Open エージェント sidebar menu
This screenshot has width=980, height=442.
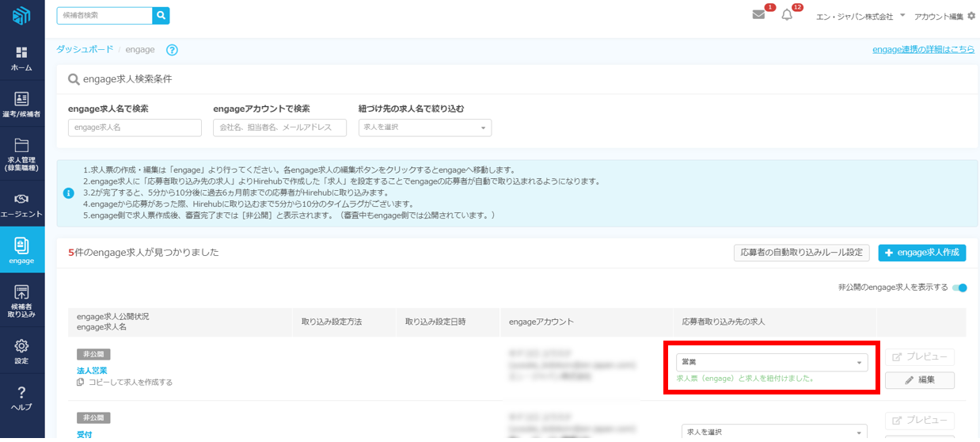click(x=21, y=204)
